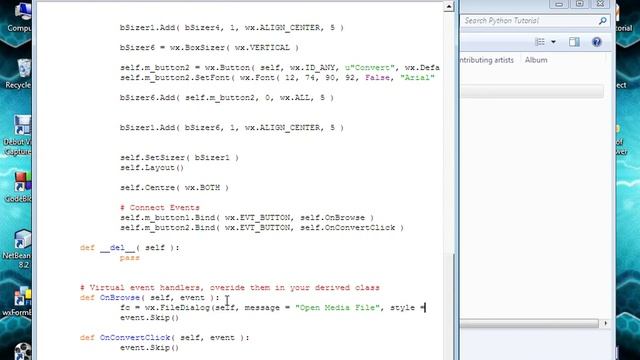Click the 'def OnConvertClick' definition line
640x360 pixels.
tap(164, 338)
